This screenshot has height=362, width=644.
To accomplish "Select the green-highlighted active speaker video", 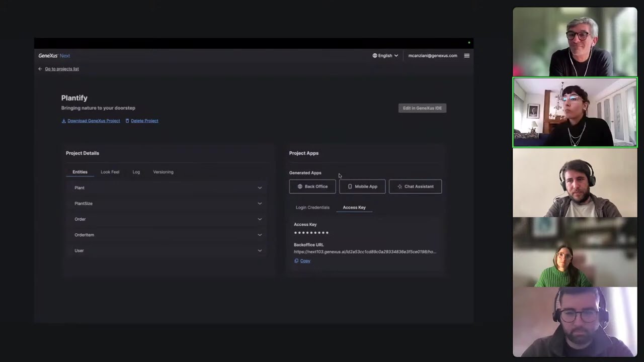I will coord(575,112).
